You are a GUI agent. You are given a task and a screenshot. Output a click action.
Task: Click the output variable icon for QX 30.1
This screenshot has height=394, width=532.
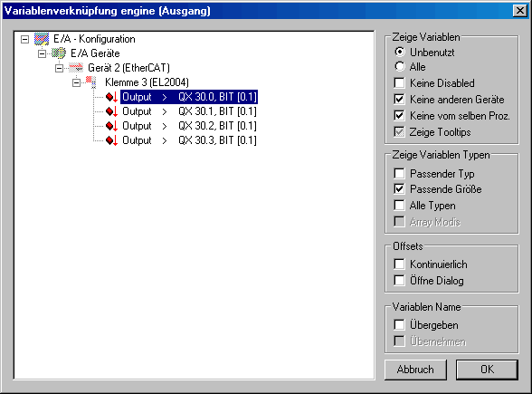point(111,111)
